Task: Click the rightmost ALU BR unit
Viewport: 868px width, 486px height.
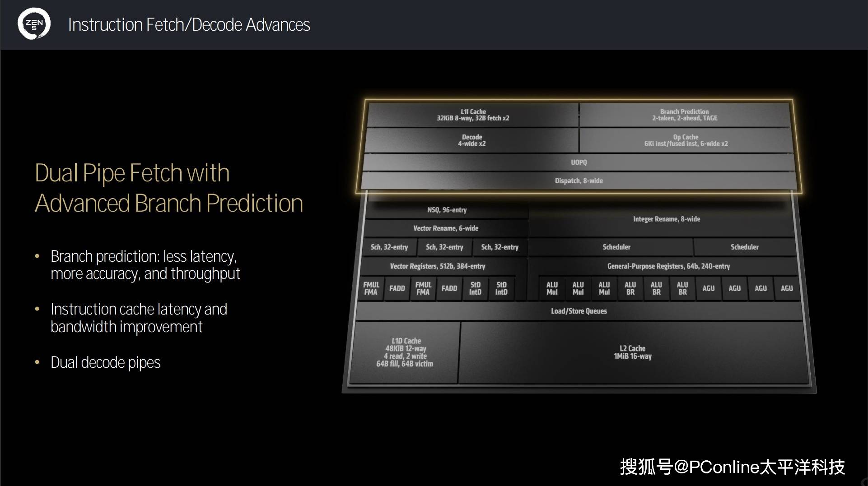Action: 682,288
